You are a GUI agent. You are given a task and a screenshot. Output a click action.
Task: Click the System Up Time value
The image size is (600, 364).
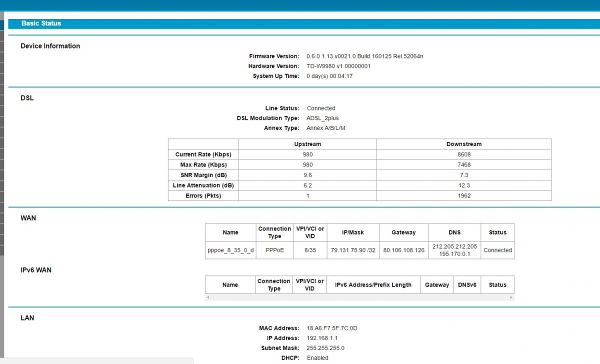(329, 76)
